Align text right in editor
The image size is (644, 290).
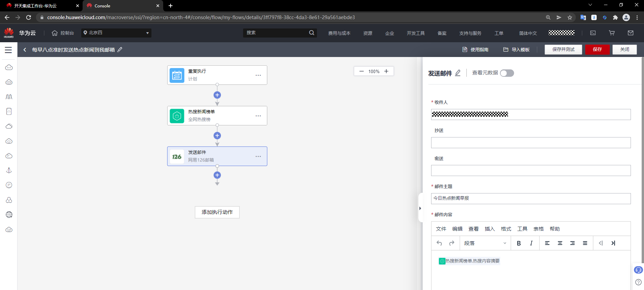click(572, 243)
